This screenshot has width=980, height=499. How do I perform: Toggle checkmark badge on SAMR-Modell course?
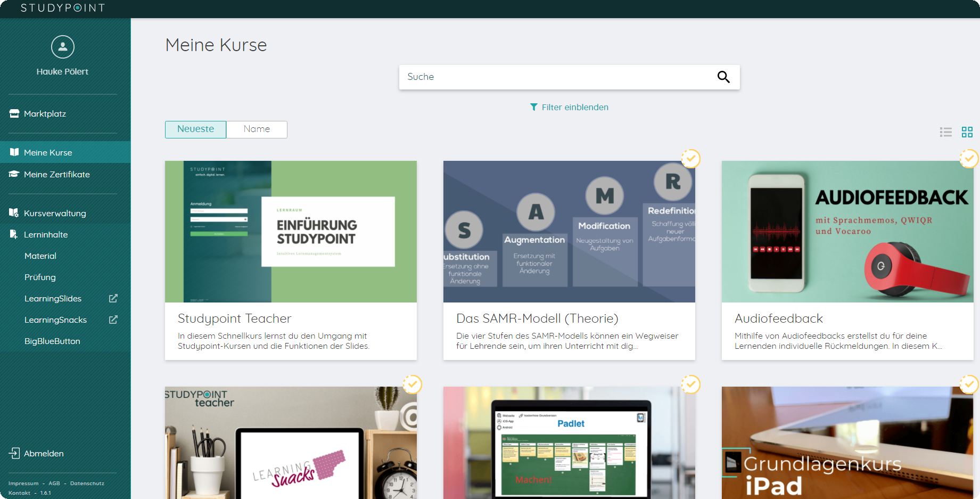[x=690, y=158]
